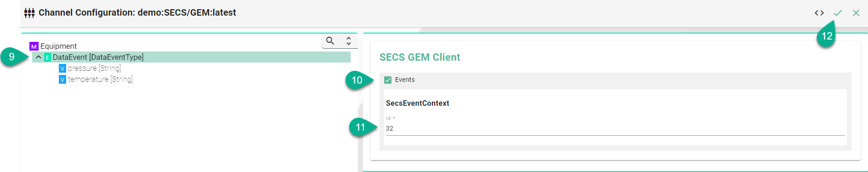Click the SecsEventContext section heading
868x172 pixels.
pos(418,103)
